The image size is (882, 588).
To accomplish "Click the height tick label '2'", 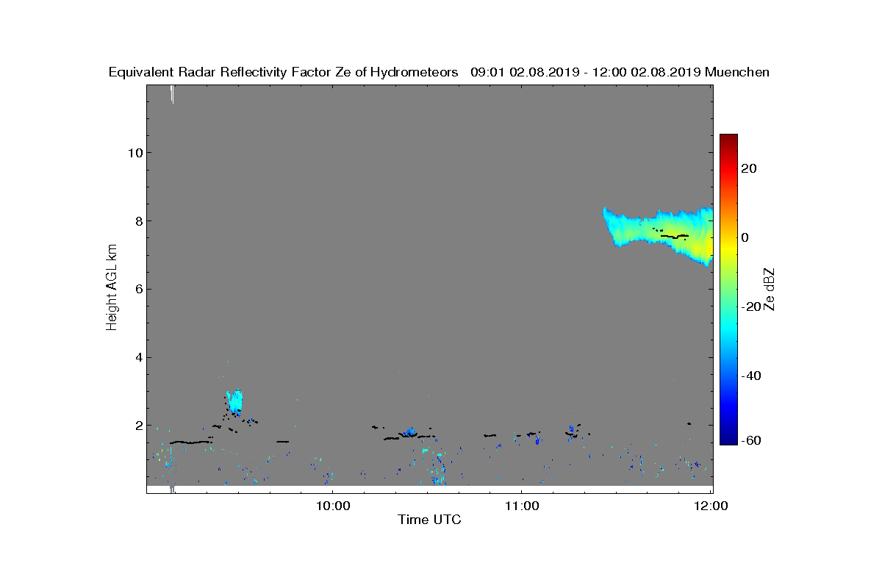I will [138, 426].
